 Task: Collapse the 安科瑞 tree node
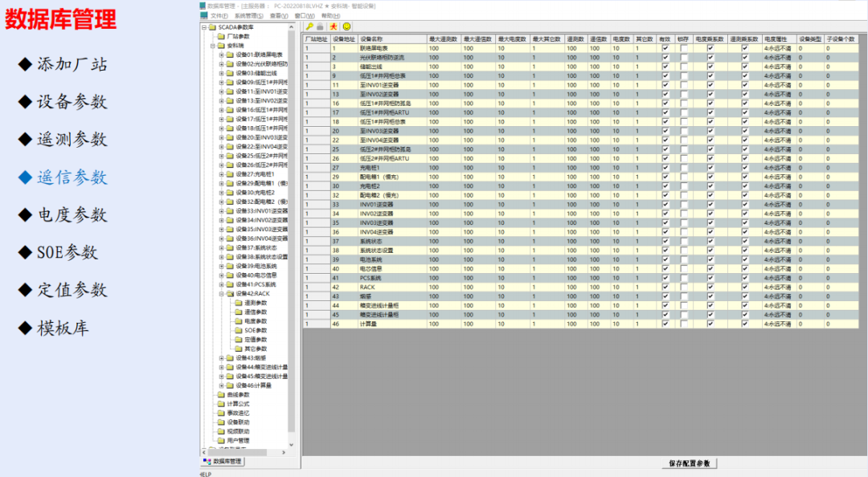tap(212, 46)
